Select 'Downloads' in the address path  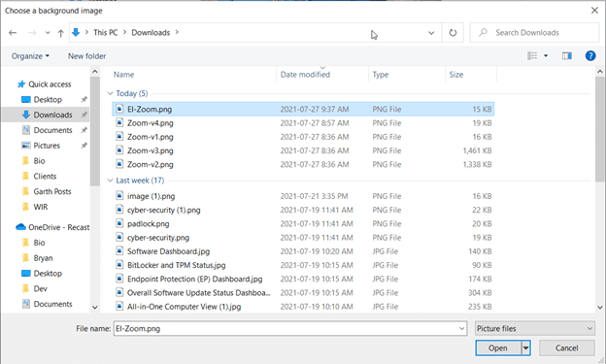coord(151,32)
